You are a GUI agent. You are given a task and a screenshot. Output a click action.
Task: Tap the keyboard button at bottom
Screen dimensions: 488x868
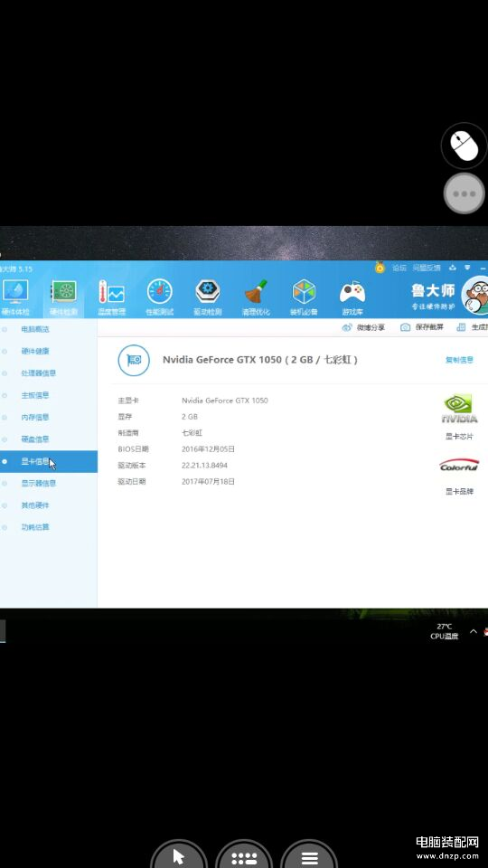tap(244, 855)
